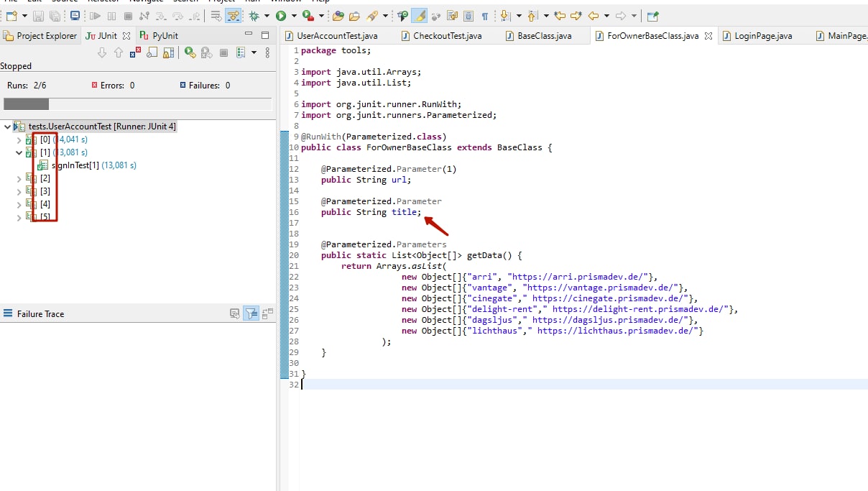Select signInTest[1] test result
Screen dimensions: 868x491
(87, 165)
